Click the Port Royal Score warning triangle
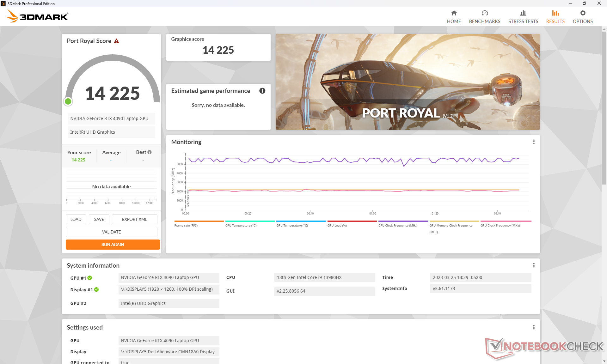 (116, 41)
